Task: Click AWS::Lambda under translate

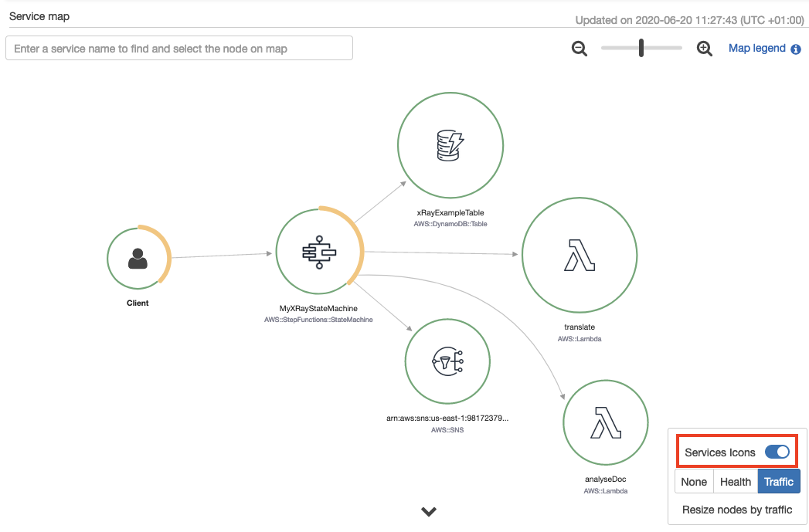Action: [580, 339]
